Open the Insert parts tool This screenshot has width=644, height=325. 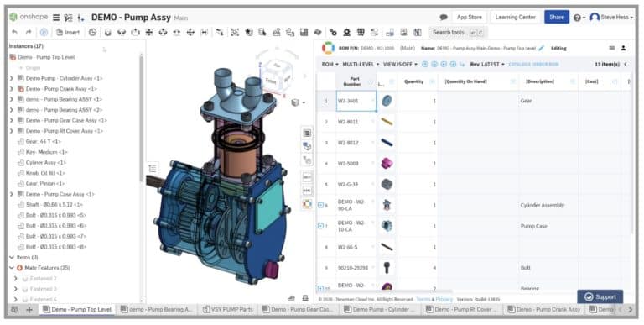pos(68,32)
